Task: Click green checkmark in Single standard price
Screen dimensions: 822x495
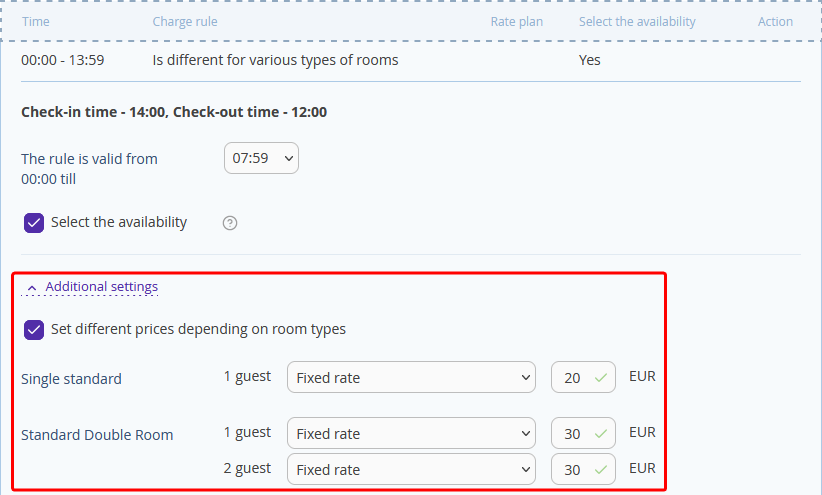Action: [x=601, y=378]
